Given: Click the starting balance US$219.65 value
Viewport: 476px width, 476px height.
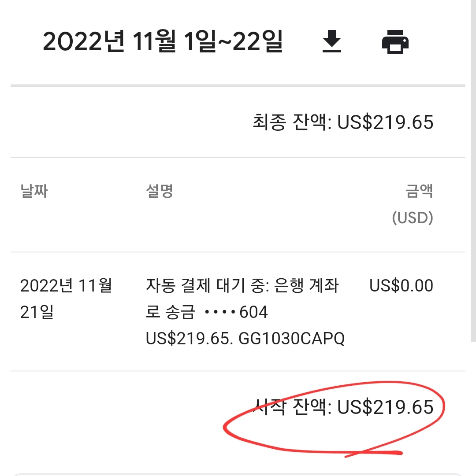Looking at the screenshot, I should coord(385,407).
